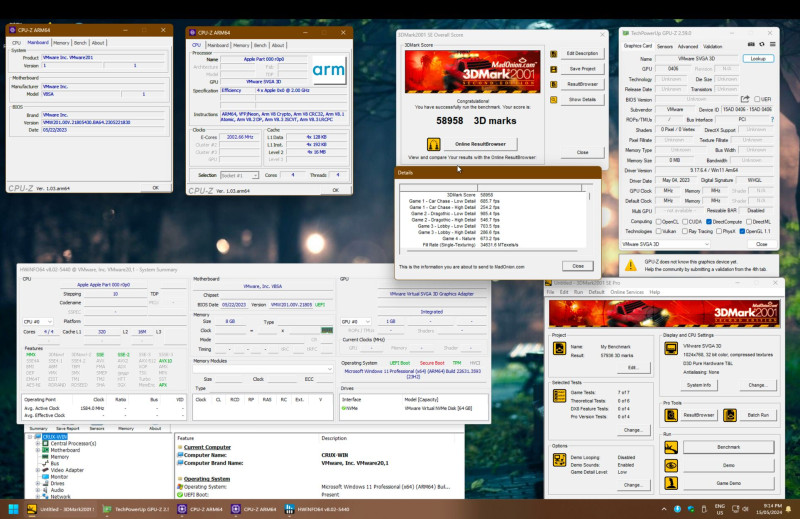800x519 pixels.
Task: Open the Run menu in 3DMark2001
Action: pyautogui.click(x=578, y=292)
